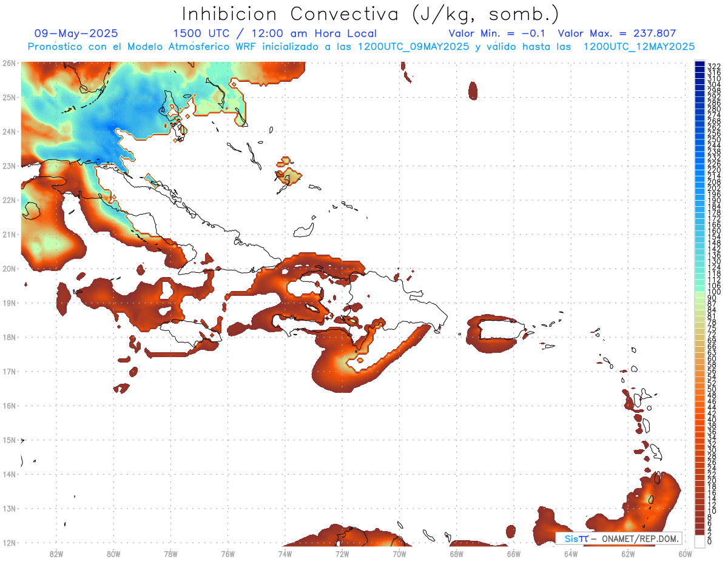Click the 76W longitude axis label

point(227,553)
